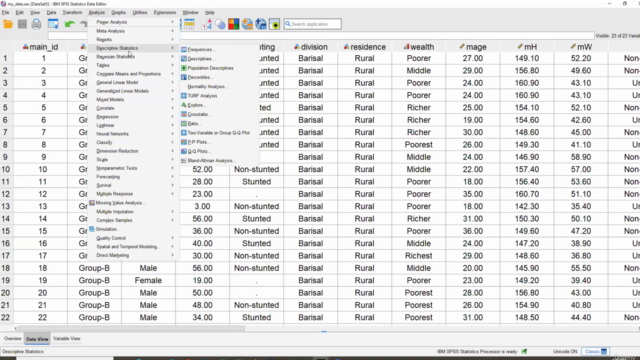Expand the Dimension Reduction submenu
The width and height of the screenshot is (640, 360).
pos(133,151)
